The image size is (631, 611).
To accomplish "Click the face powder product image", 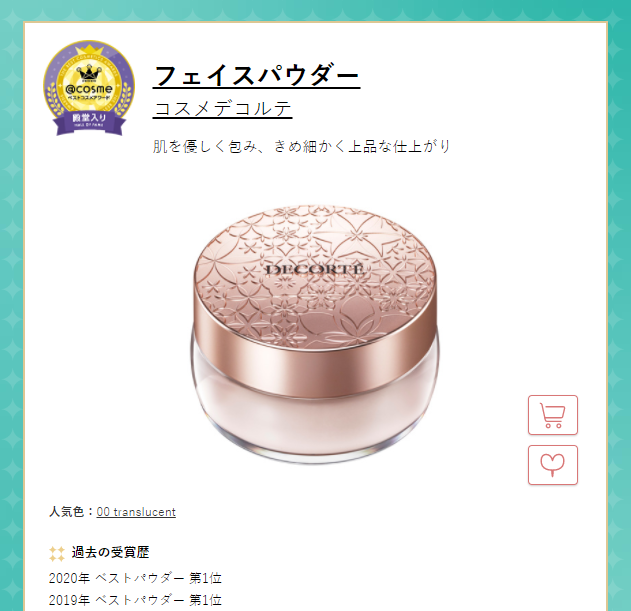I will coord(315,334).
